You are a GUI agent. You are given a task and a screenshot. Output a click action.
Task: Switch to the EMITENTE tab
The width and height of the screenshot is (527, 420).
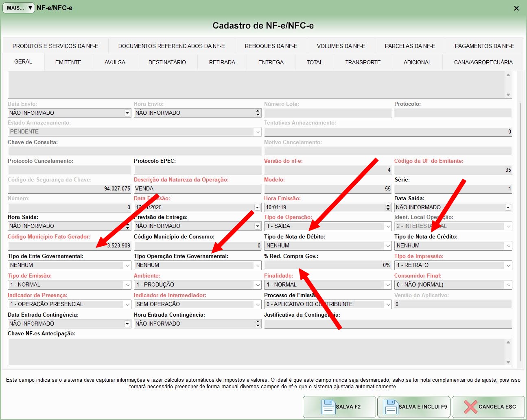(68, 62)
